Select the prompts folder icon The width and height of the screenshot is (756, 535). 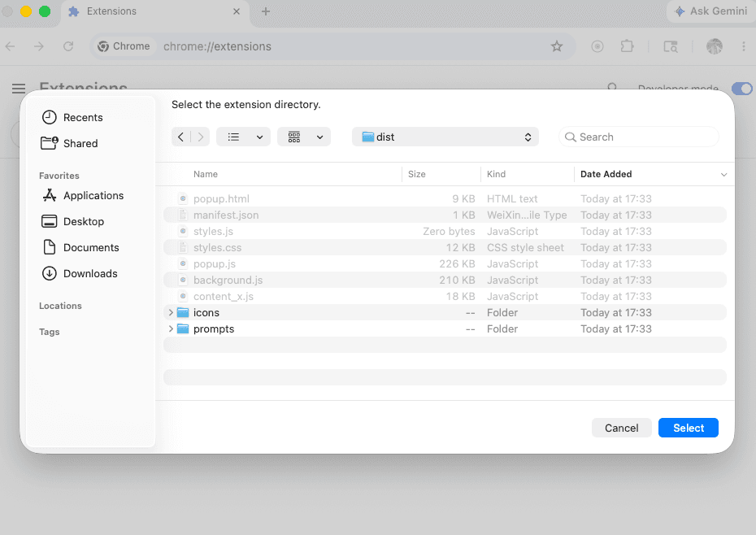pos(183,329)
